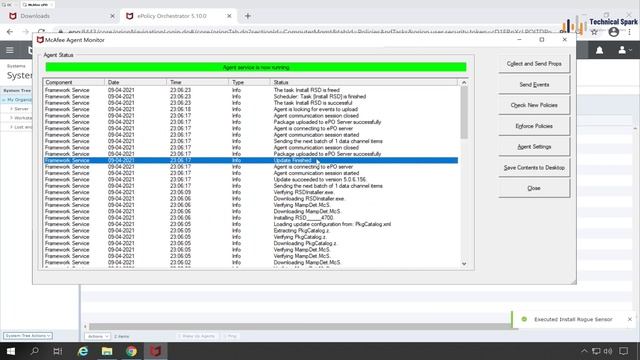Open the Actions dropdown below the table
640x360 pixels.
click(x=98, y=336)
